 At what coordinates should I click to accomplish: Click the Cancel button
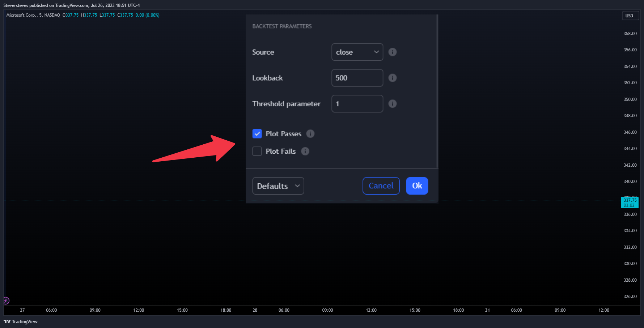pyautogui.click(x=381, y=186)
